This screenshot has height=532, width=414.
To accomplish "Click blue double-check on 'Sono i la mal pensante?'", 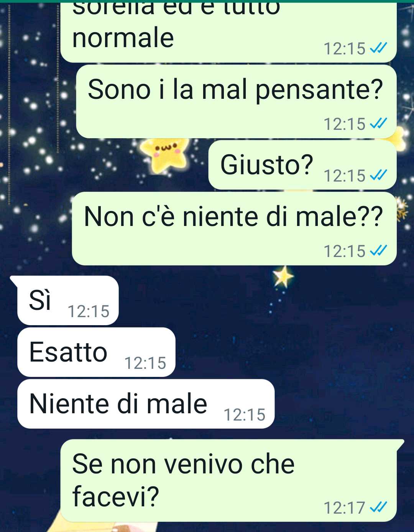I will (378, 123).
